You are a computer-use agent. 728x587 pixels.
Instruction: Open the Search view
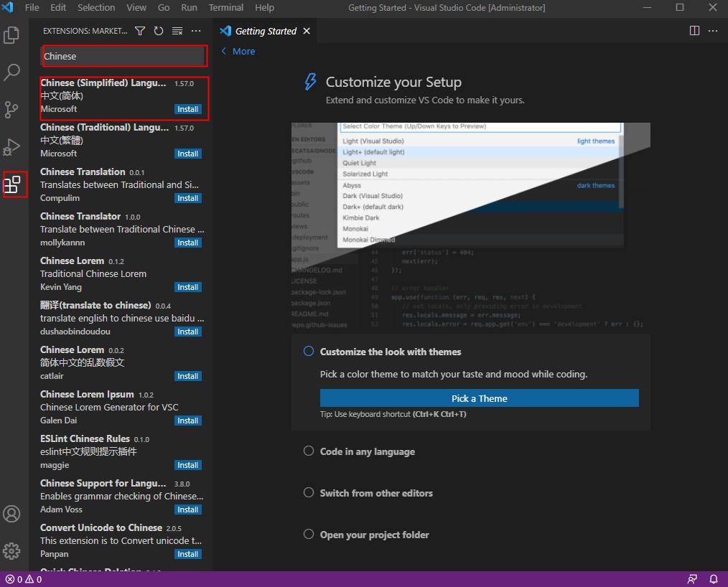click(11, 72)
